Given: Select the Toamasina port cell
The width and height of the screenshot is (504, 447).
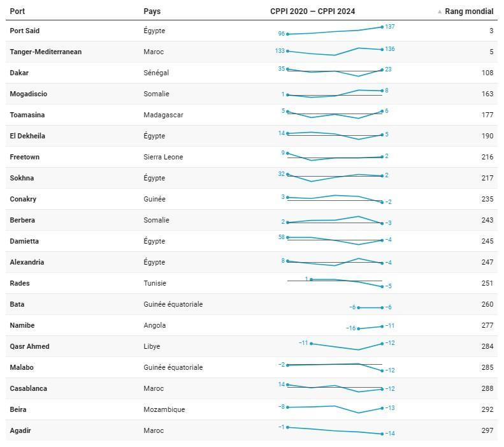Looking at the screenshot, I should click(x=27, y=115).
